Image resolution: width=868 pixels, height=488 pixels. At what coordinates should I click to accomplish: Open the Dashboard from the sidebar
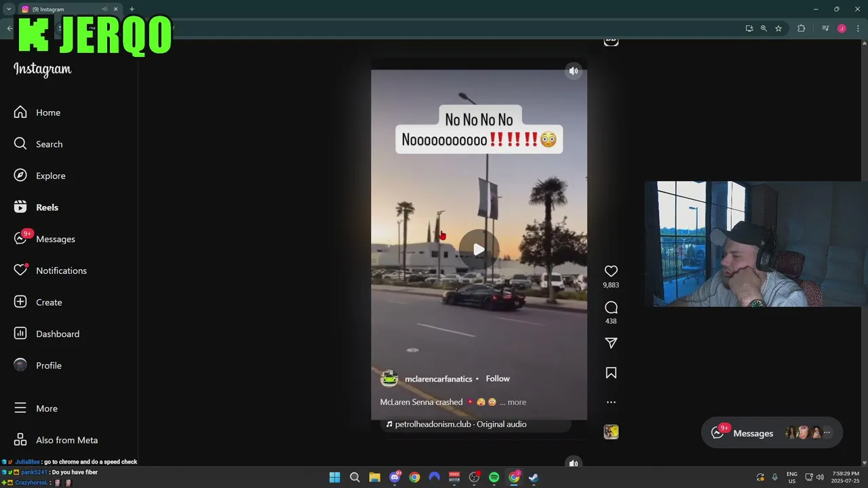tap(47, 333)
